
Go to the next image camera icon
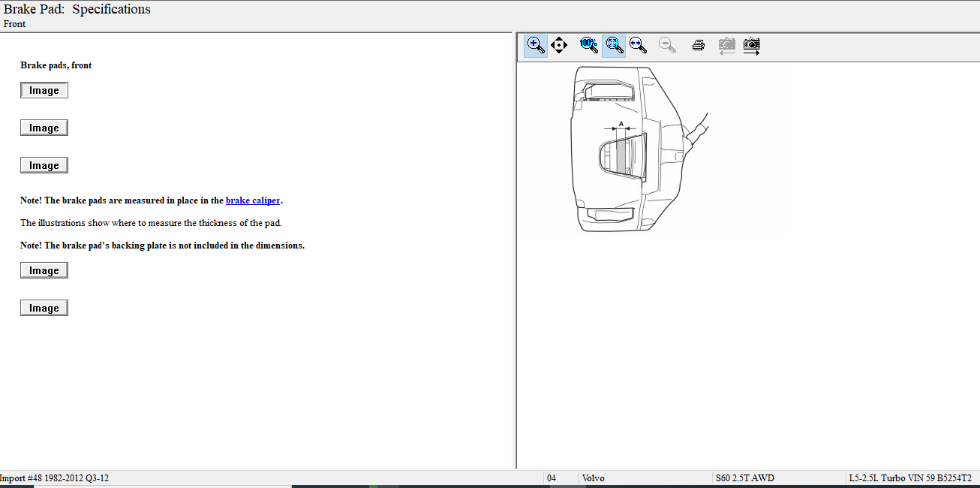click(x=751, y=45)
